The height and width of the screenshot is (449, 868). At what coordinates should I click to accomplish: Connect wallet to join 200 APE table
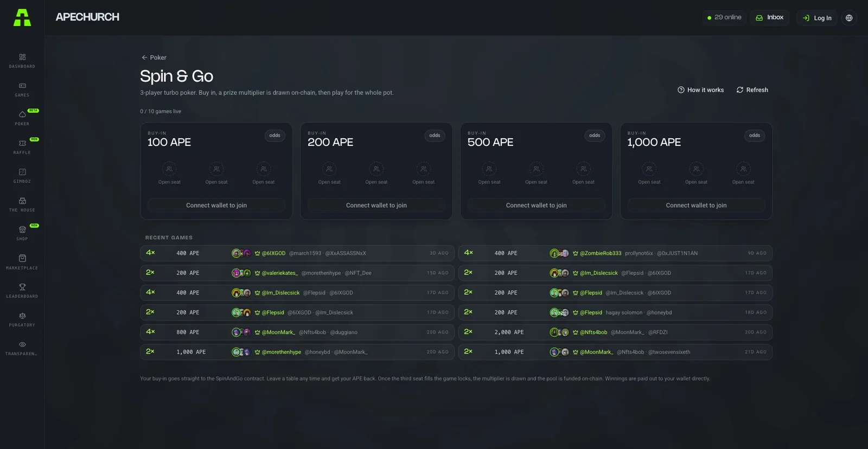(376, 206)
